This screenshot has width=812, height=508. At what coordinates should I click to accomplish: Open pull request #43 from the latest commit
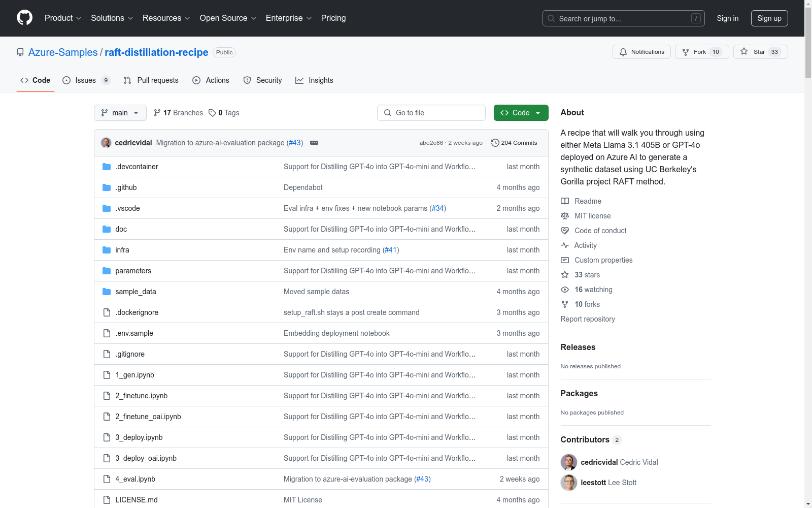pos(295,143)
